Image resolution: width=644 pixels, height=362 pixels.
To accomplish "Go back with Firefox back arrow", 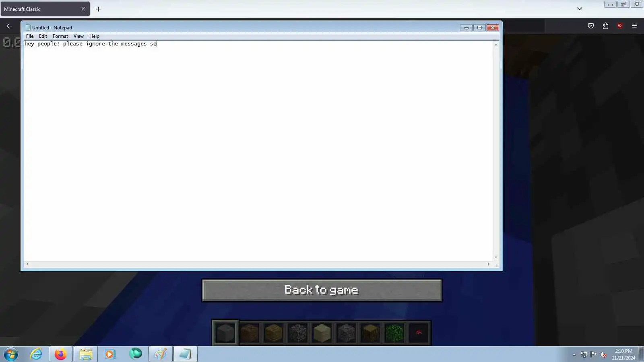I will click(10, 26).
